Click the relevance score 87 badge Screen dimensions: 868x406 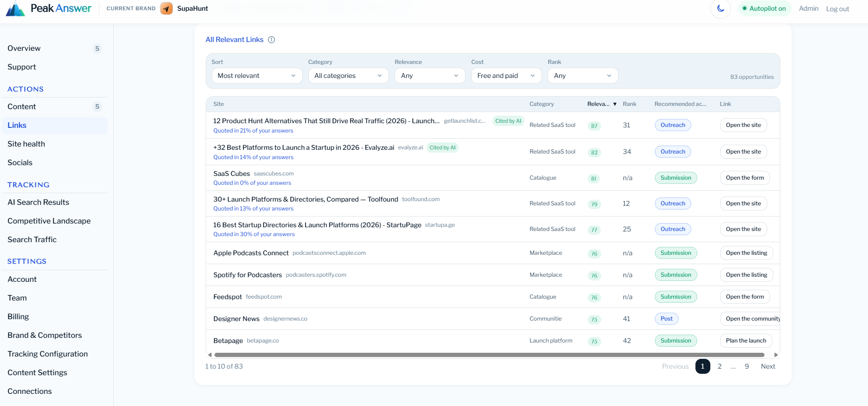coord(594,126)
